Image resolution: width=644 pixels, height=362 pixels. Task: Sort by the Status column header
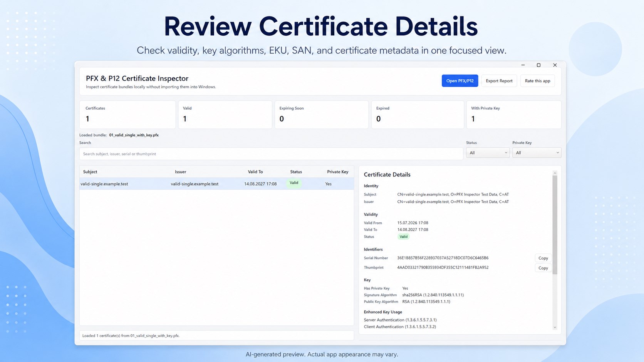(296, 172)
